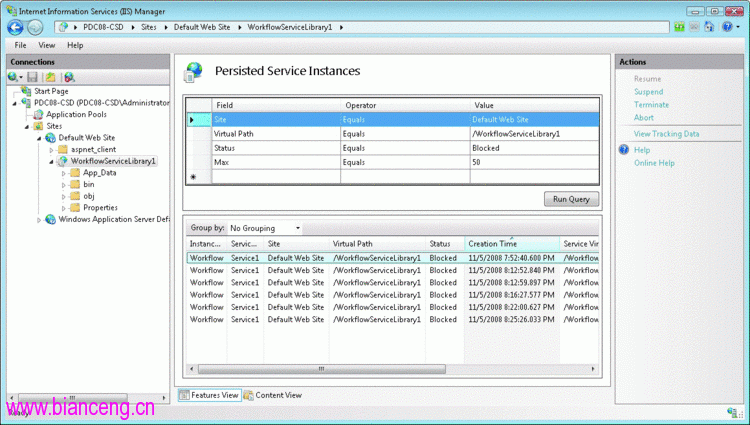Image resolution: width=750 pixels, height=425 pixels.
Task: Click the Virtual Path column header
Action: click(377, 244)
